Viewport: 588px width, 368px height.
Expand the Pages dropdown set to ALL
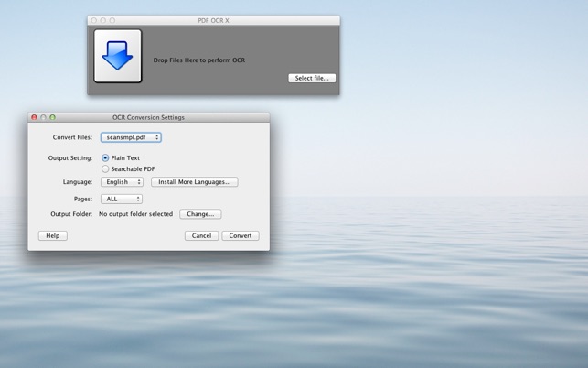122,199
